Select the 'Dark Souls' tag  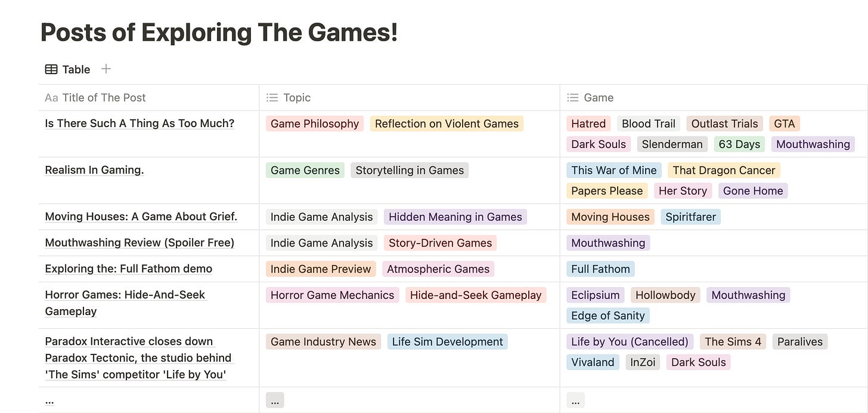coord(599,144)
